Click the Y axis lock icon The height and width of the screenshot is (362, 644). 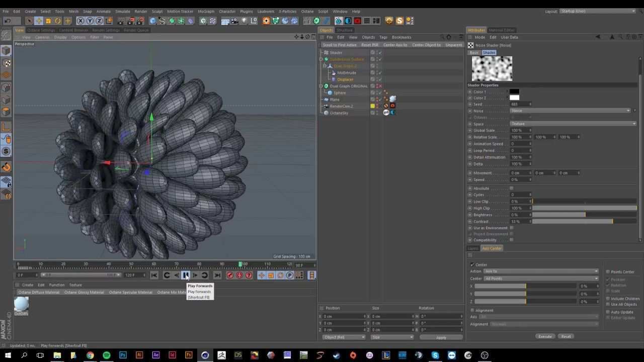coord(90,21)
